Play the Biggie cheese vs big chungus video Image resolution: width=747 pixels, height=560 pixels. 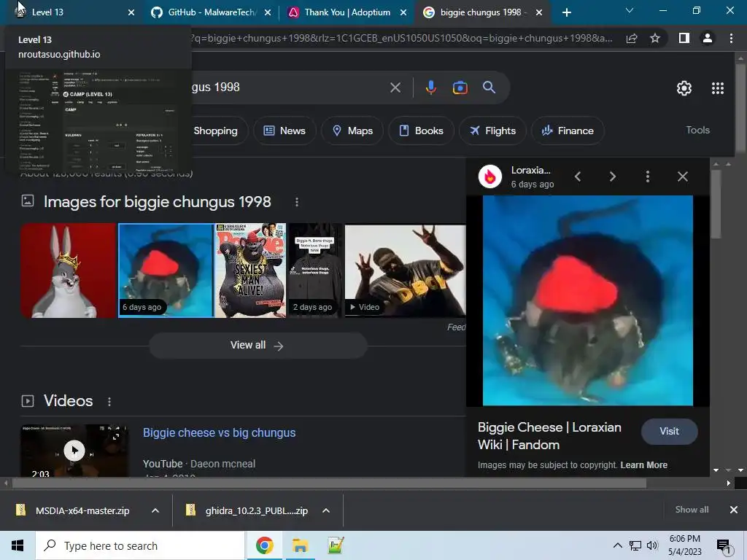pos(74,450)
